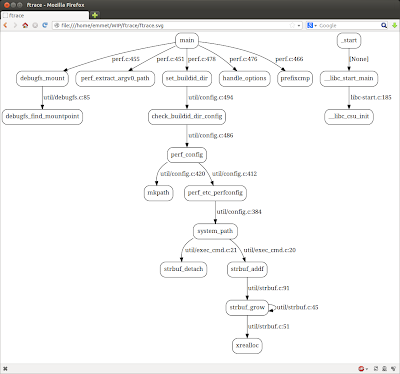400x374 pixels.
Task: Click the Stop loading icon
Action: pos(35,25)
